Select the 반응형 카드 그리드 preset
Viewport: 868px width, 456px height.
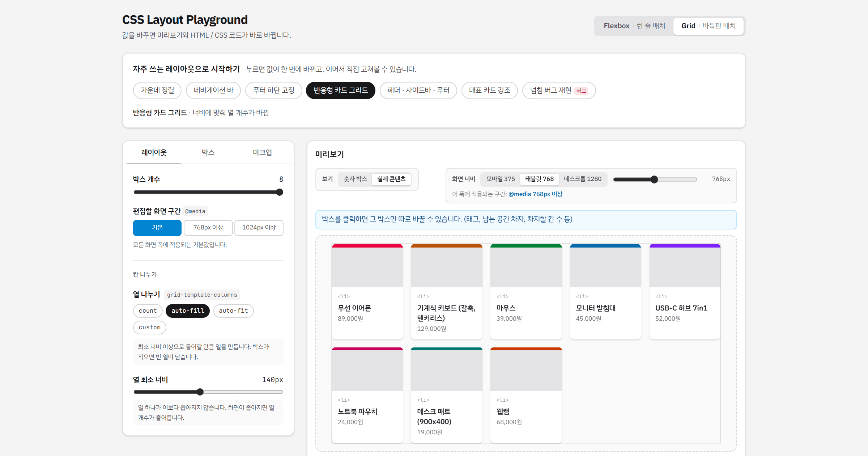[x=341, y=90]
